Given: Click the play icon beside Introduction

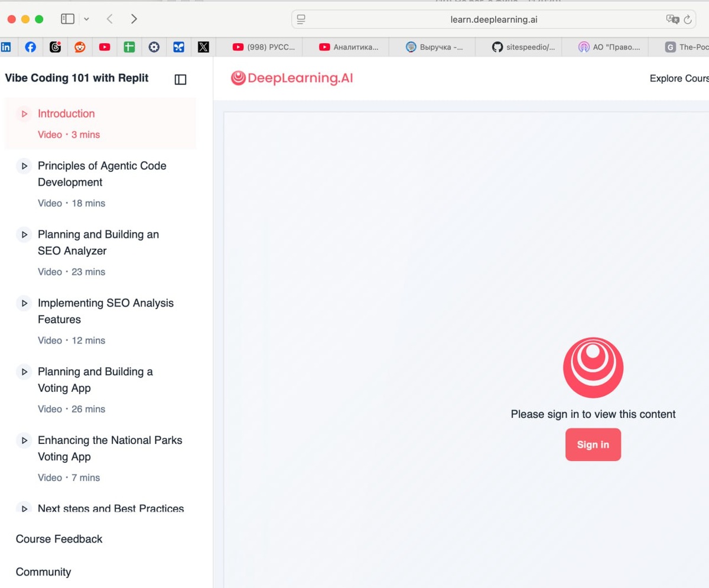Looking at the screenshot, I should tap(24, 114).
